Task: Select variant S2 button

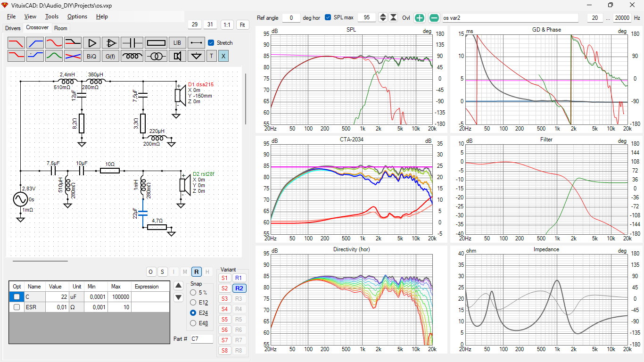Action: (x=224, y=288)
